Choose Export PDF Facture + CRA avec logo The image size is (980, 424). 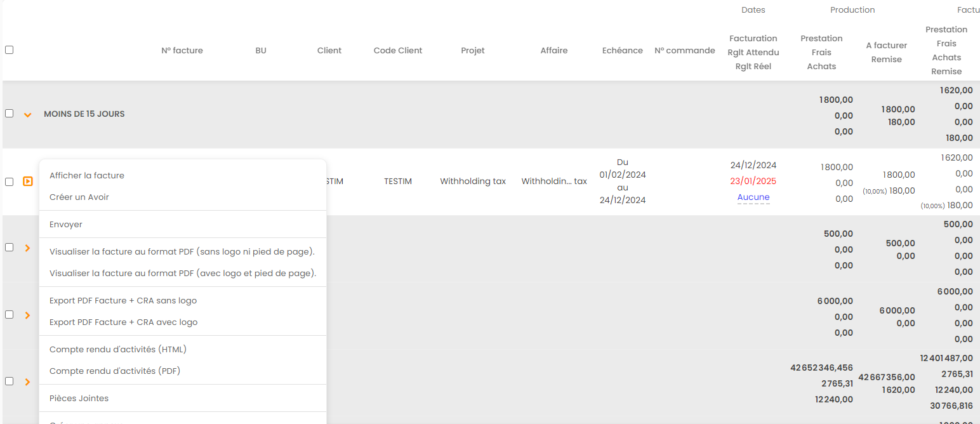pos(124,322)
